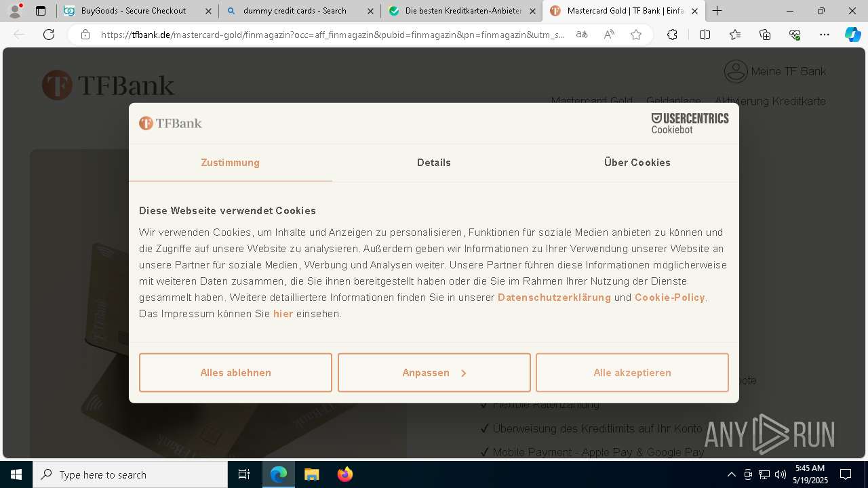Open volume control in tray

tap(780, 474)
